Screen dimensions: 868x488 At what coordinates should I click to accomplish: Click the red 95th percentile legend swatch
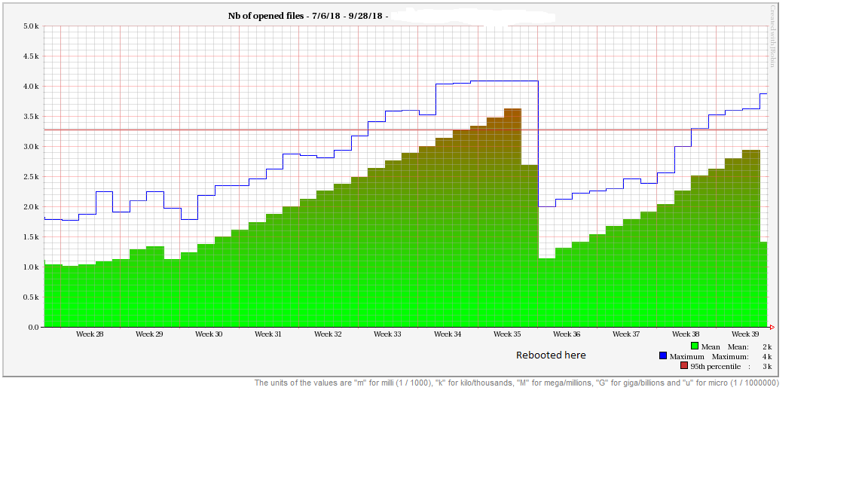click(684, 366)
